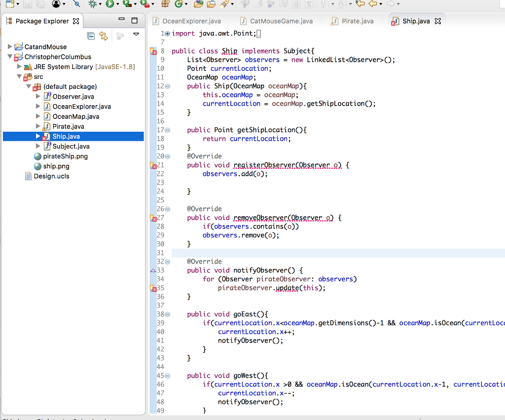
Task: Expand Subject.java in the tree
Action: pyautogui.click(x=38, y=146)
